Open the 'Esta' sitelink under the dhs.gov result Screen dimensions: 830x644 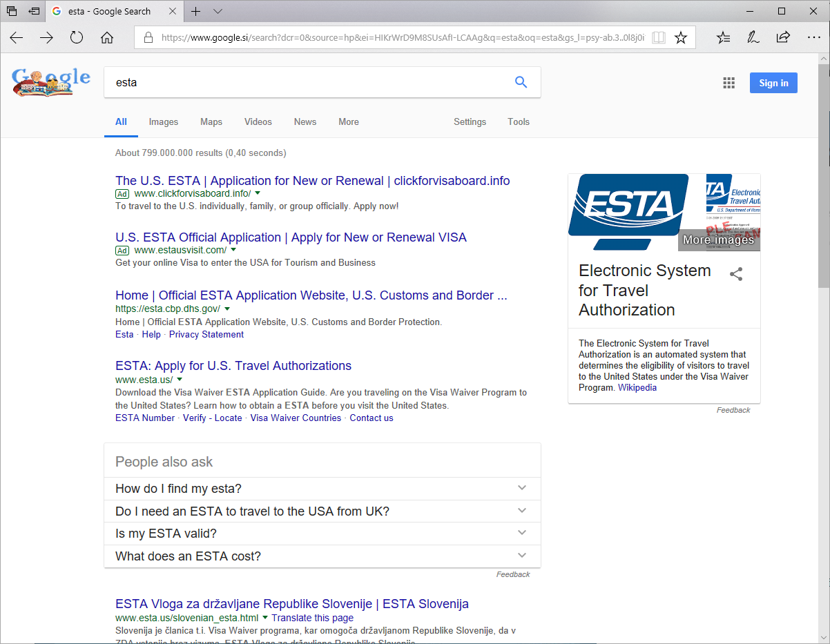[124, 335]
